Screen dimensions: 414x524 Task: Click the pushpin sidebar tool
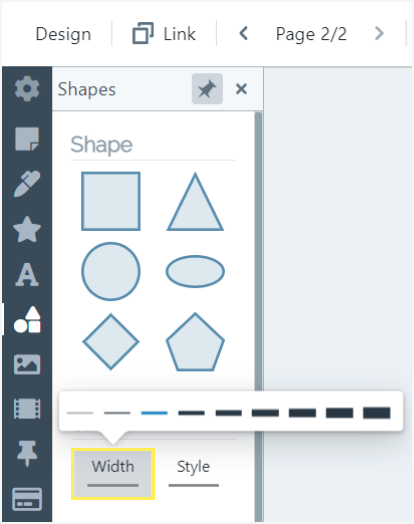point(27,453)
